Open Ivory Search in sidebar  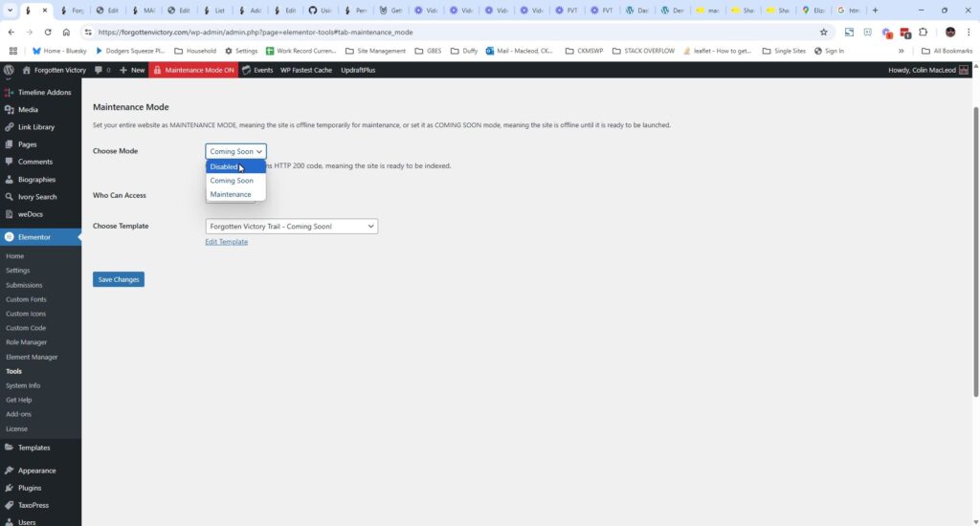(40, 197)
